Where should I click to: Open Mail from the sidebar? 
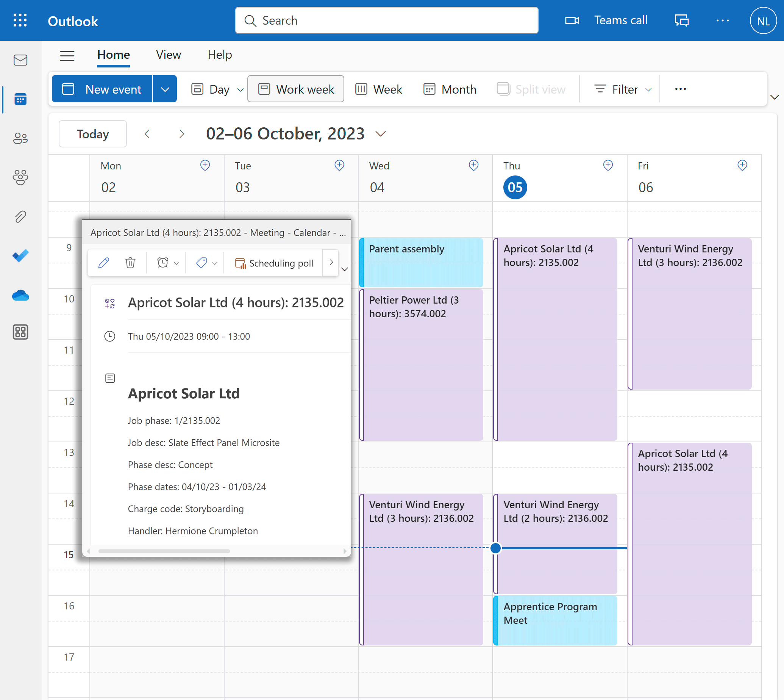[x=20, y=60]
